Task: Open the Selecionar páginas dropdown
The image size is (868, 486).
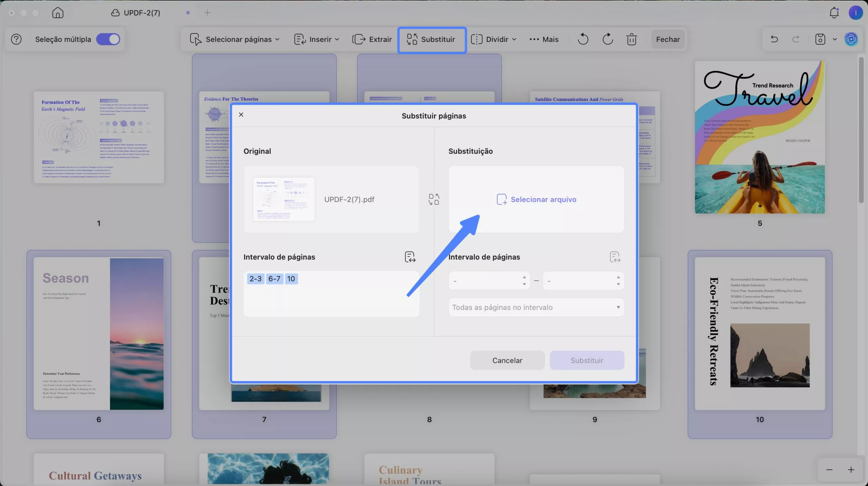Action: tap(235, 39)
